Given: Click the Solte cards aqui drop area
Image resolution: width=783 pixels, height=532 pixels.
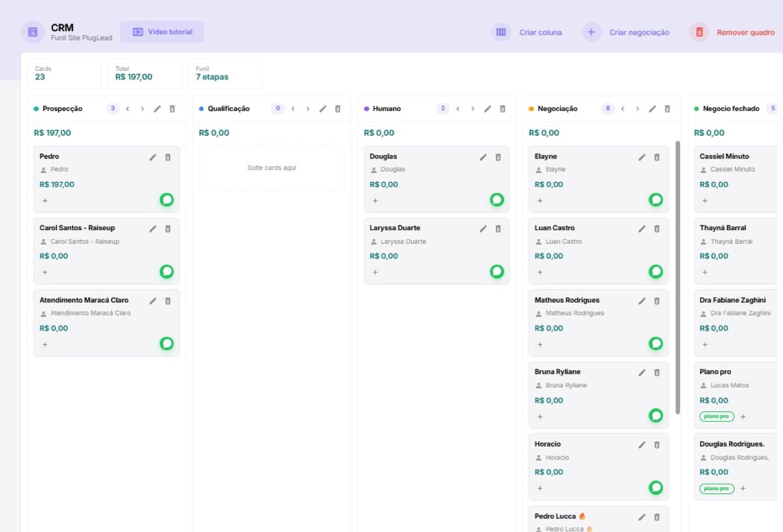Looking at the screenshot, I should click(x=271, y=168).
